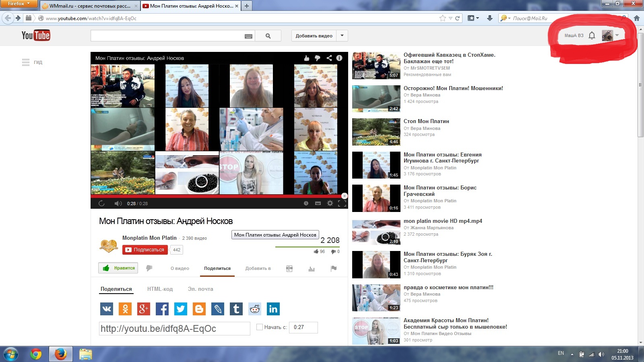The width and height of the screenshot is (644, 362).
Task: Show hidden system tray icons
Action: [572, 354]
